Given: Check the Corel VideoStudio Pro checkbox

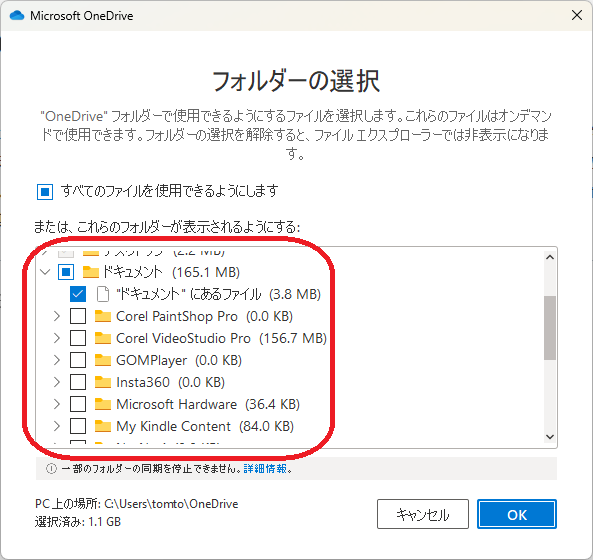Looking at the screenshot, I should click(x=78, y=338).
